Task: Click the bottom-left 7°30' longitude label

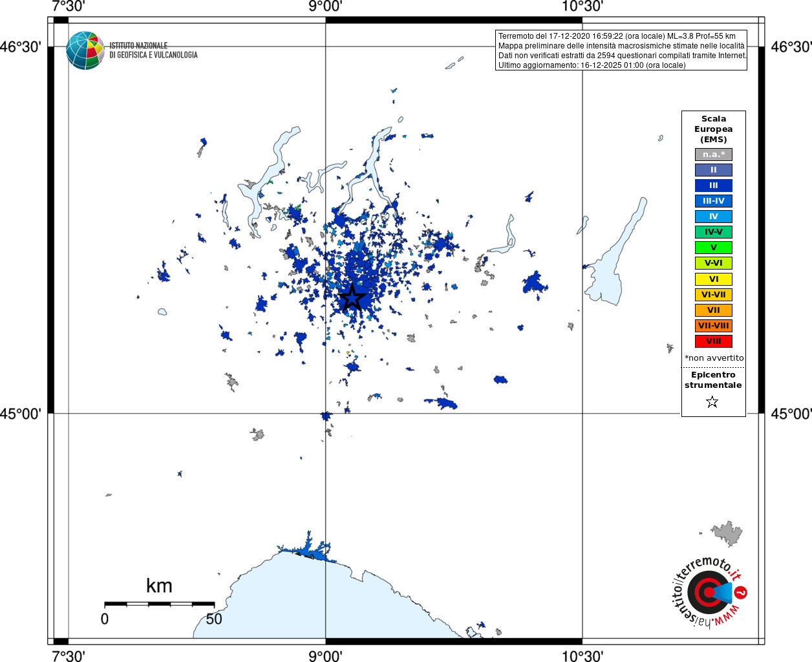Action: point(69,656)
